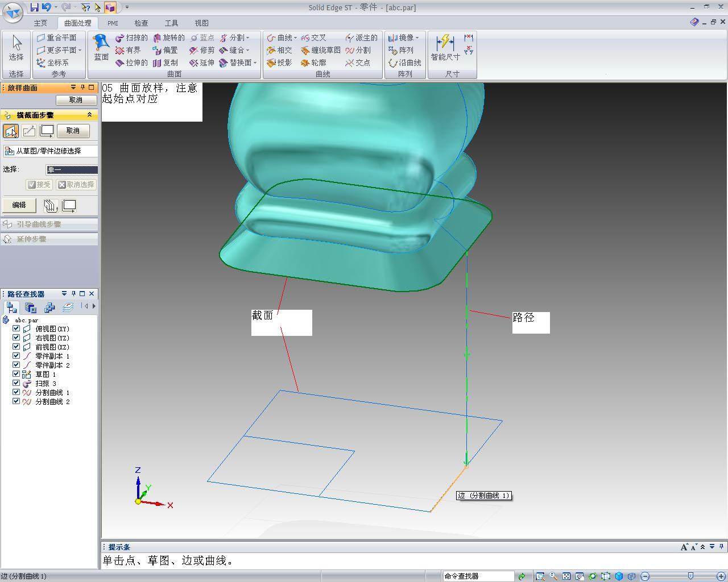This screenshot has width=728, height=582.
Task: Toggle checkbox for 扫掠 3
Action: coord(16,383)
